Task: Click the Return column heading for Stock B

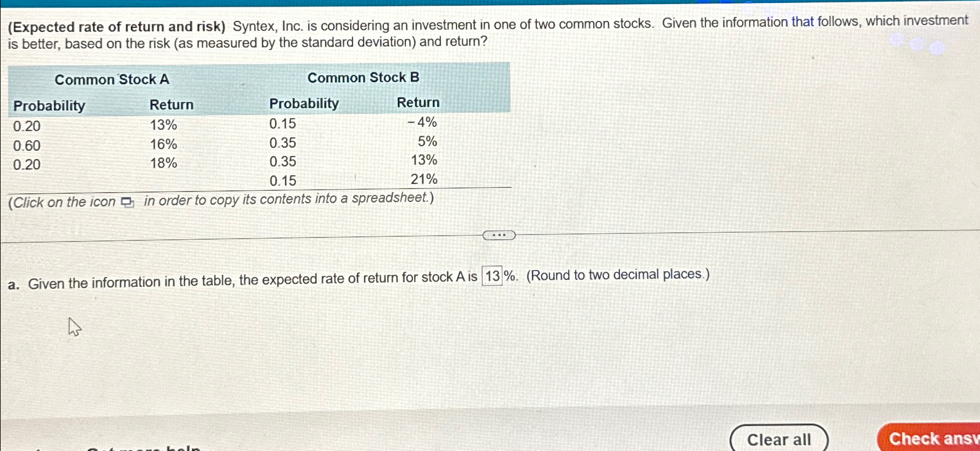Action: 417,102
